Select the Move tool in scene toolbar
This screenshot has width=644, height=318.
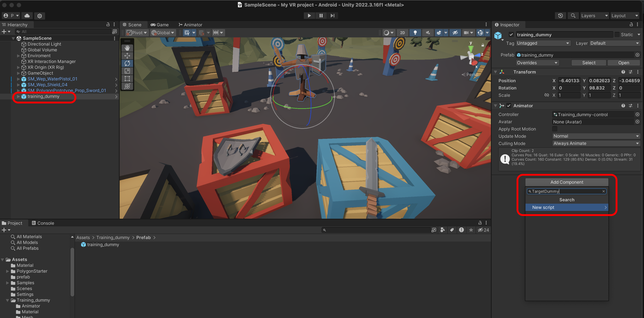[x=127, y=56]
